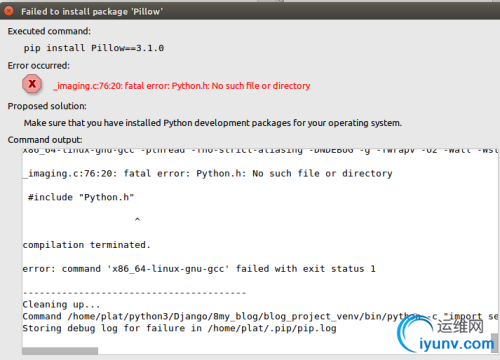Viewport: 500px width, 360px height.
Task: Click the title text 'Failed to install package'
Action: click(92, 12)
